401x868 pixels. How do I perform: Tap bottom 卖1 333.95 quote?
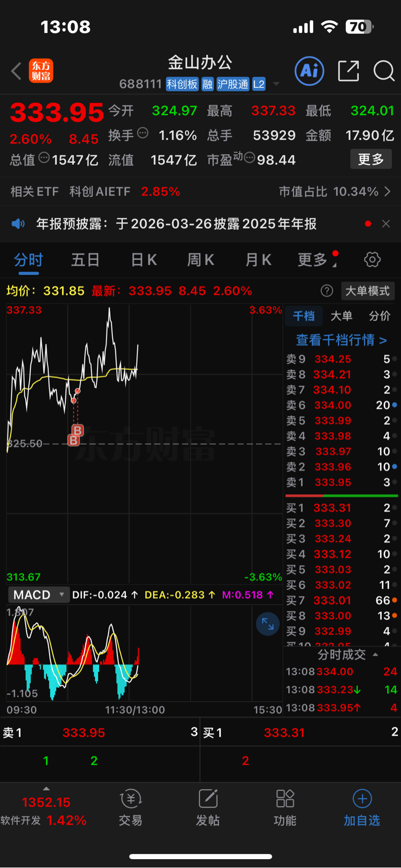point(100,733)
